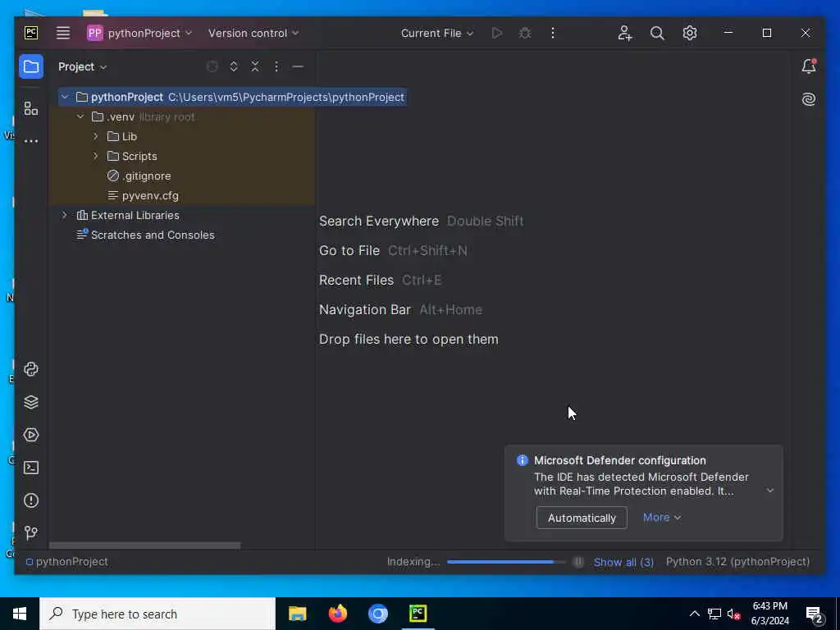840x630 pixels.
Task: Open IDE settings gear icon
Action: (690, 33)
